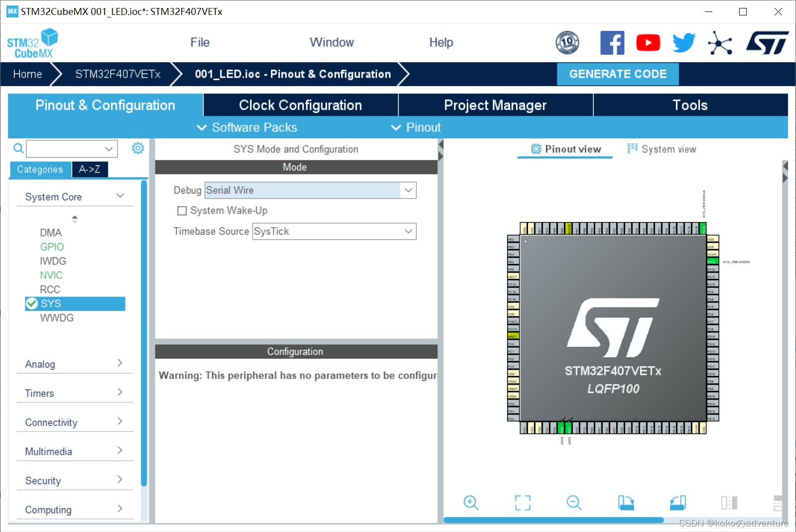This screenshot has height=532, width=796.
Task: Click the MX app icon in the title bar
Action: (12, 11)
